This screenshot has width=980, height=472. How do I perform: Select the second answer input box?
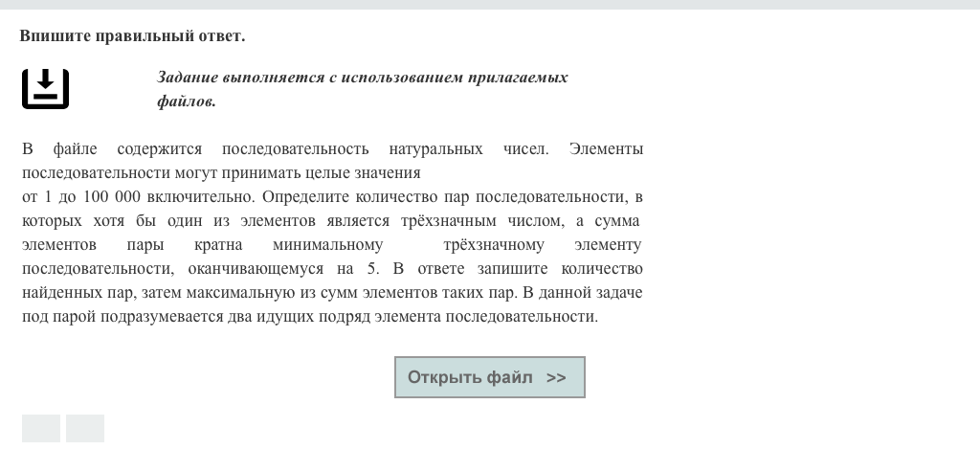pyautogui.click(x=85, y=429)
